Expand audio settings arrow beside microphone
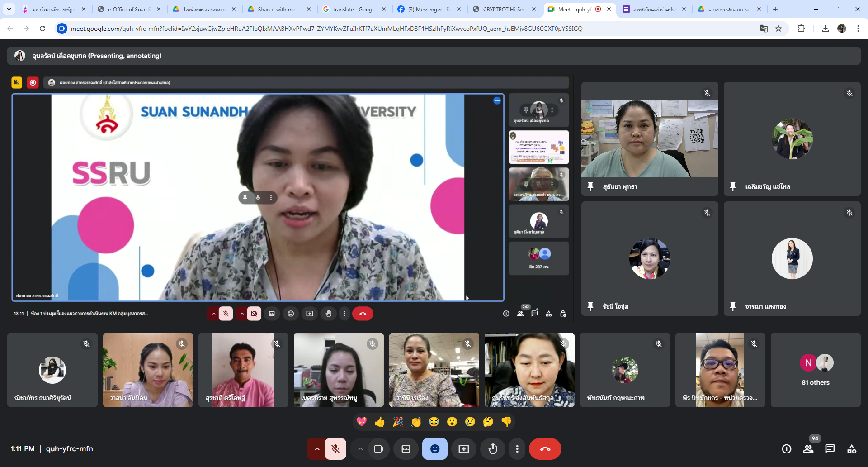868x467 pixels. (317, 449)
